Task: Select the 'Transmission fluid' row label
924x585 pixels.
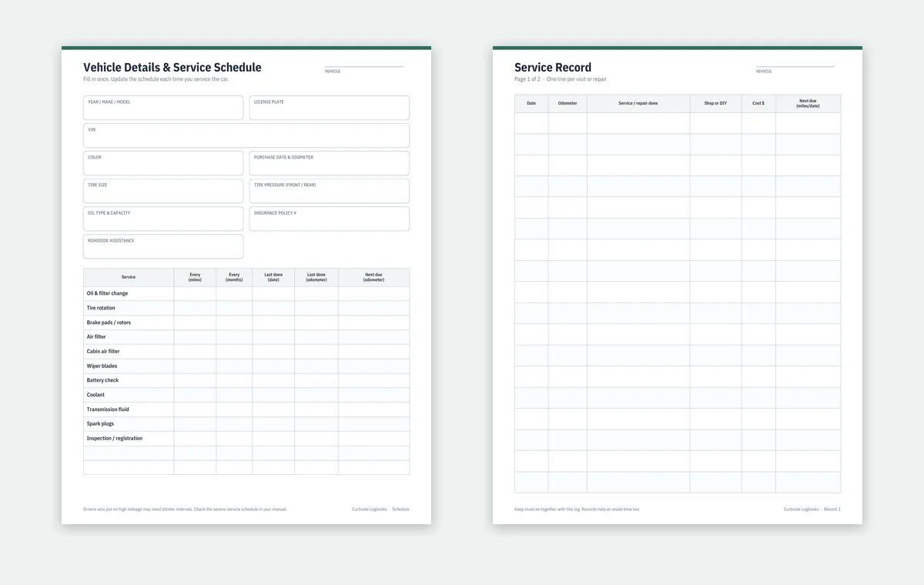Action: click(108, 409)
